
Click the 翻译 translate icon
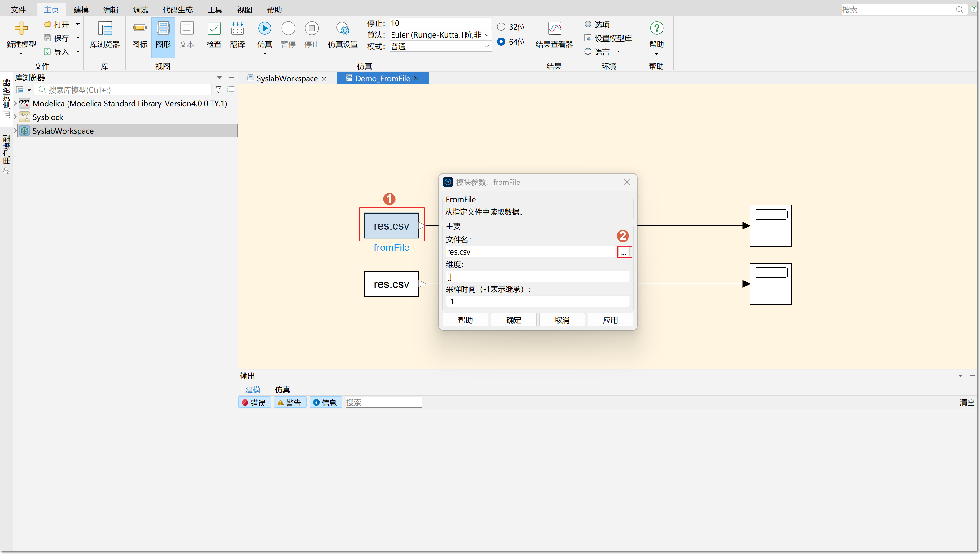[x=237, y=29]
